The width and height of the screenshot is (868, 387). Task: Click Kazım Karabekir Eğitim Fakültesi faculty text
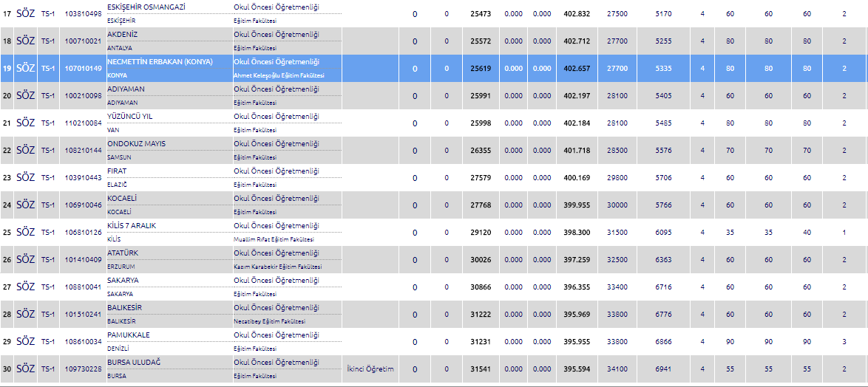click(278, 267)
